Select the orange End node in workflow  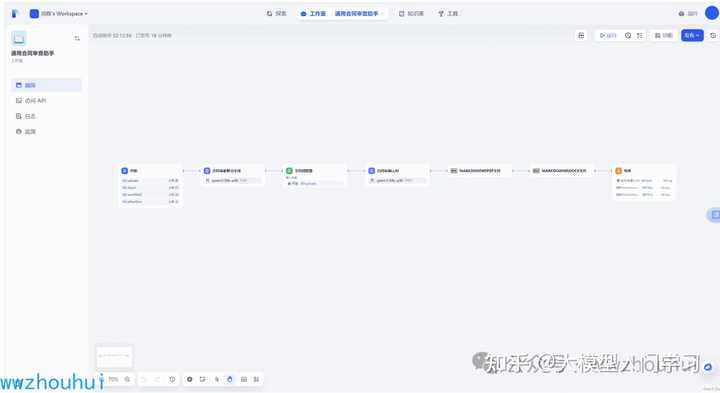644,182
